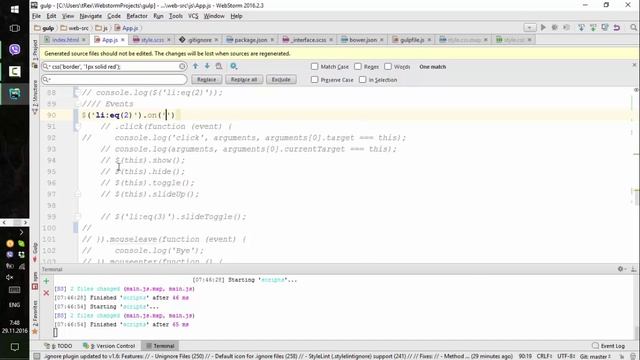Toggle code fold marker on line 99
640x360 pixels.
coord(78,217)
